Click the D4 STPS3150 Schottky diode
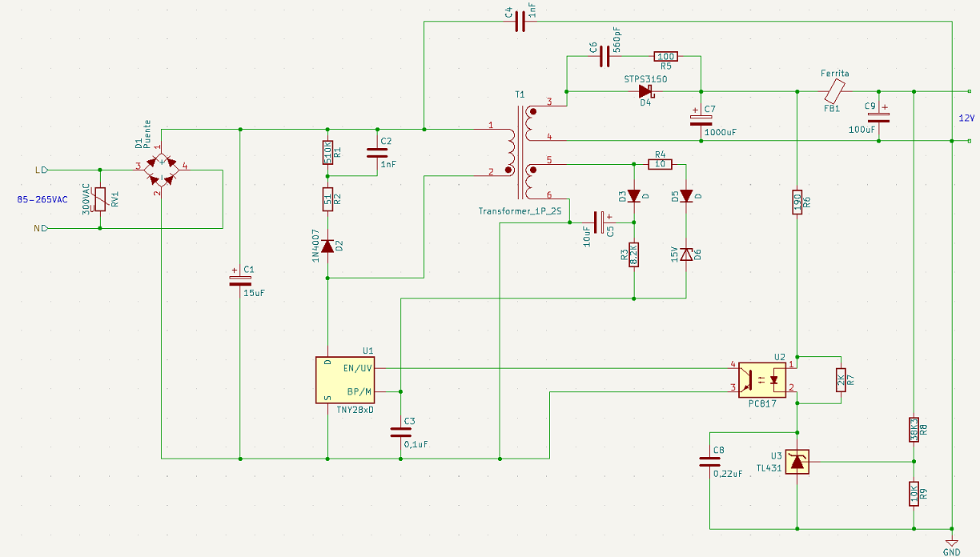 pos(645,91)
